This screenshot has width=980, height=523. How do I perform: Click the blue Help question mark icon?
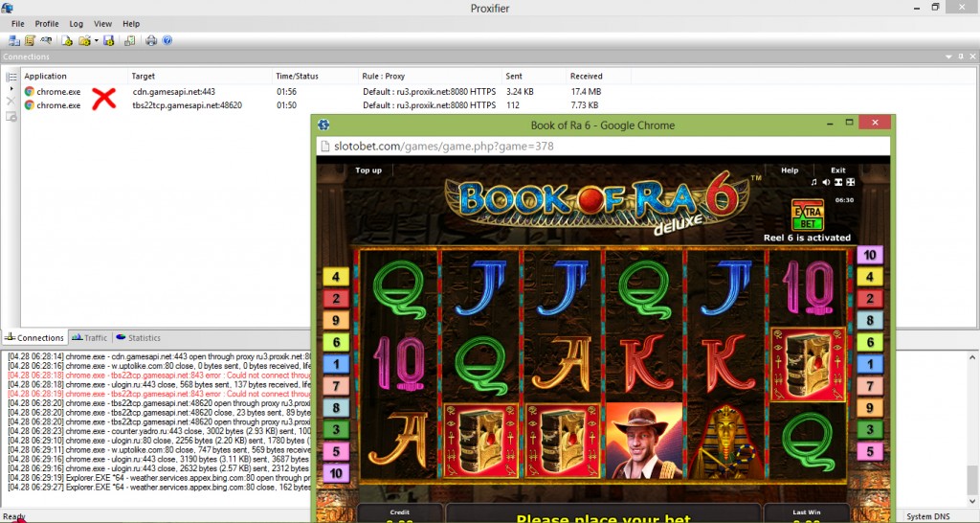click(167, 40)
